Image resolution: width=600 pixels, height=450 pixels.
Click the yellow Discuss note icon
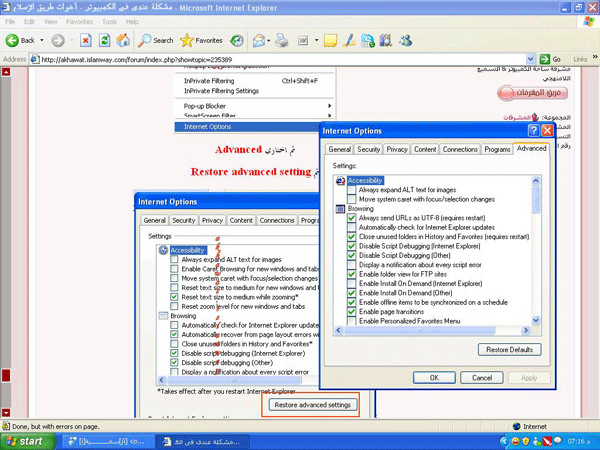[330, 40]
